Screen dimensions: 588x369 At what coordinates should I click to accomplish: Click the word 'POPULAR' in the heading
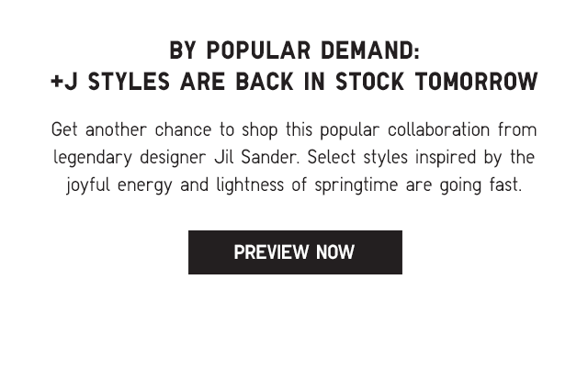coord(259,50)
